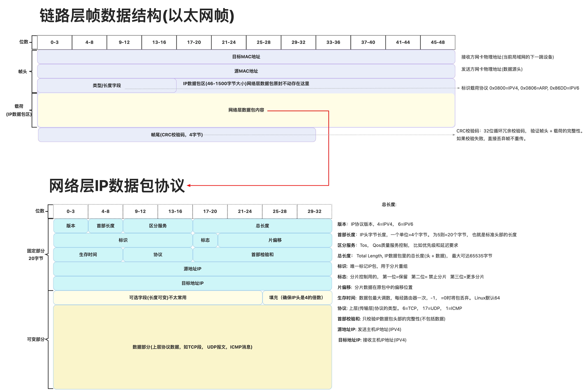Screen dimensions: 588x390
Task: Select the 标识 box in the IP header
Action: click(123, 240)
